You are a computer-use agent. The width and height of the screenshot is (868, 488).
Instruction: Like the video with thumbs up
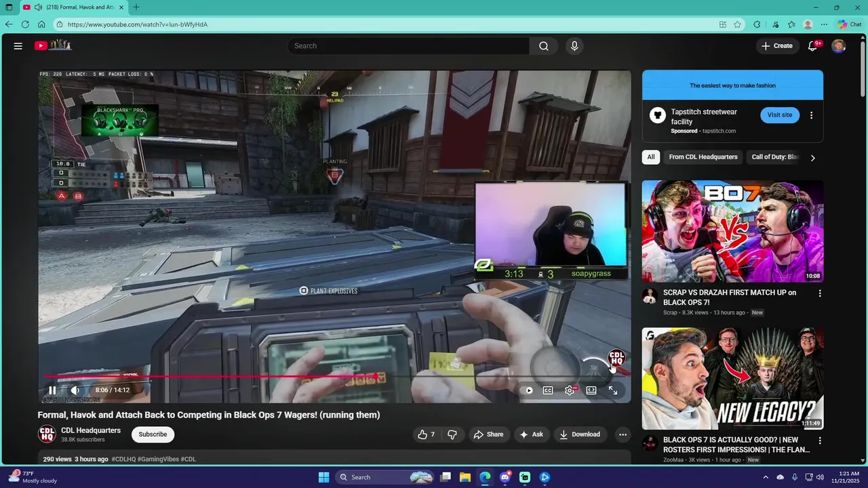(426, 434)
